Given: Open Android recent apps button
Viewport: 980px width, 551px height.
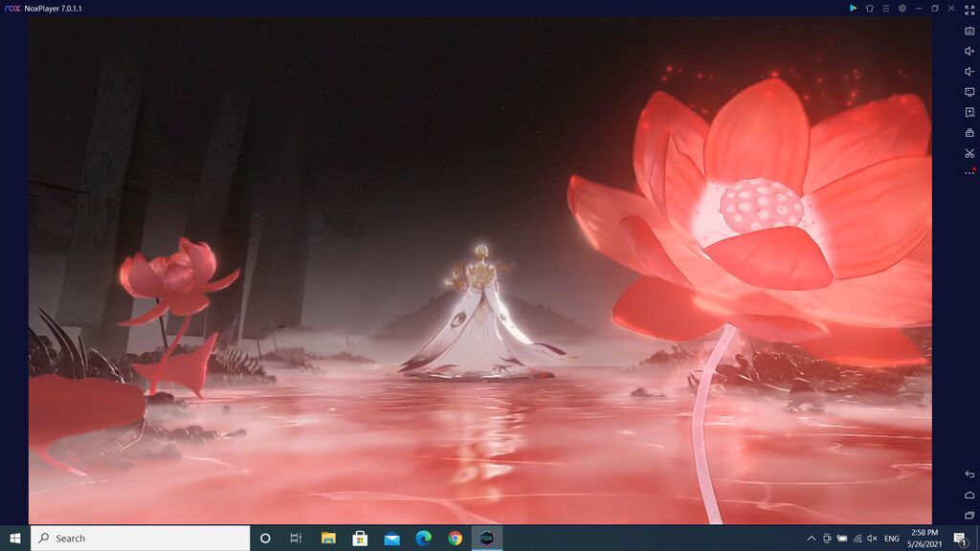Looking at the screenshot, I should [969, 516].
